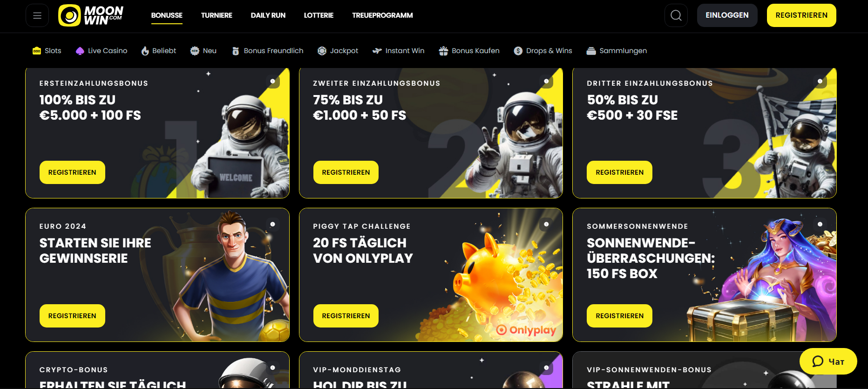
Task: Open the search magnifier icon
Action: click(676, 15)
